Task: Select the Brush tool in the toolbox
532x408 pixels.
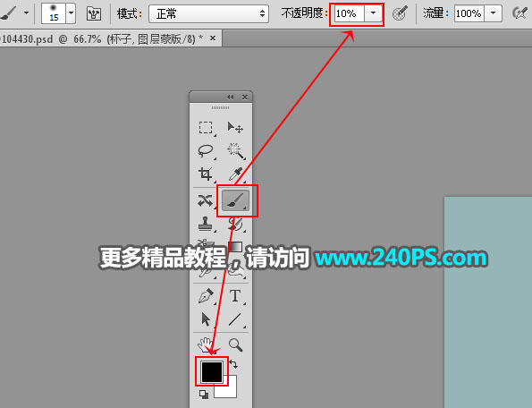Action: click(235, 200)
